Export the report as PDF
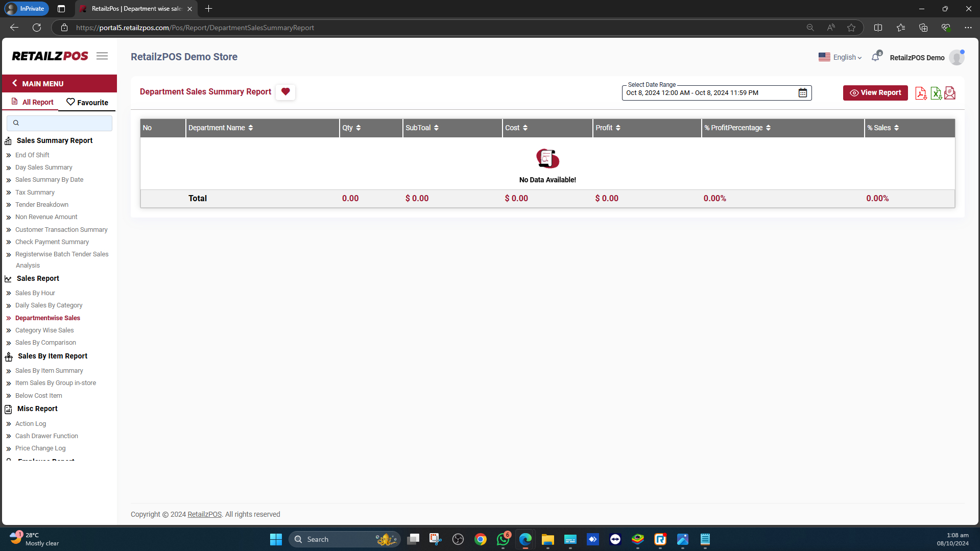The image size is (980, 551). click(x=921, y=93)
